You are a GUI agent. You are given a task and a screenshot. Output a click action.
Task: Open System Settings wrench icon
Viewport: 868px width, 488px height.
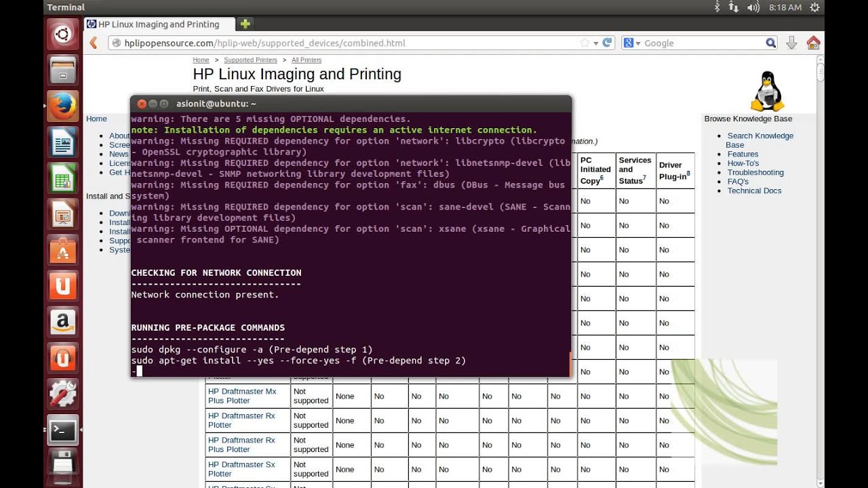tap(62, 394)
